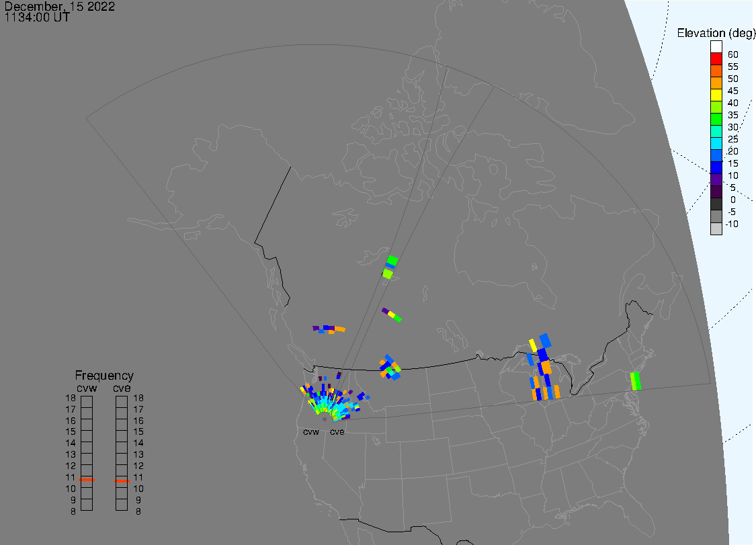The image size is (756, 545).
Task: Click the '30' label on the elevation scale
Action: tap(733, 127)
